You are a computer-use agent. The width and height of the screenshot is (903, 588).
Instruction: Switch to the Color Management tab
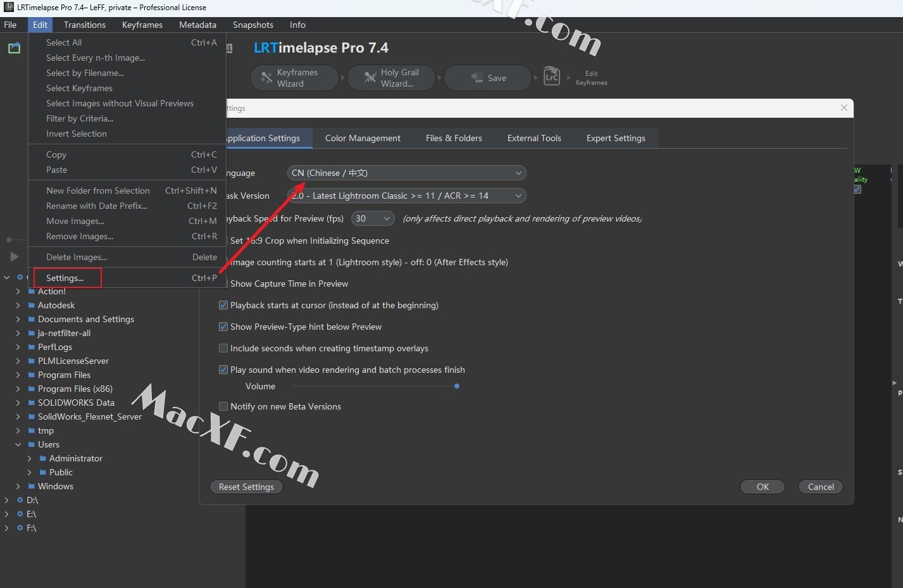pos(363,138)
